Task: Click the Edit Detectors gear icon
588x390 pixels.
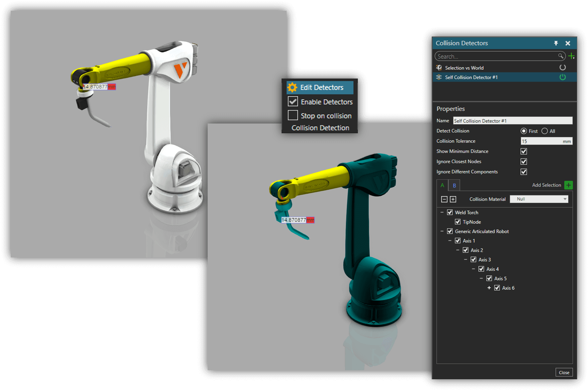Action: (292, 87)
